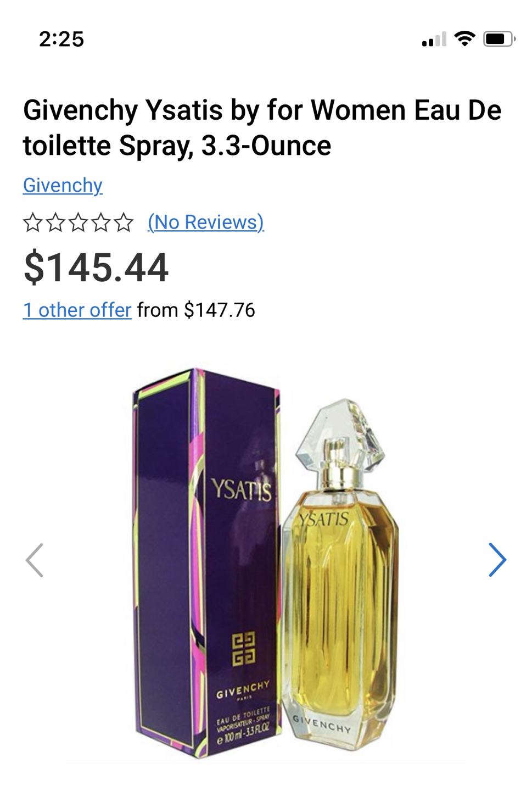
Task: Tap the second rating star
Action: click(x=55, y=222)
